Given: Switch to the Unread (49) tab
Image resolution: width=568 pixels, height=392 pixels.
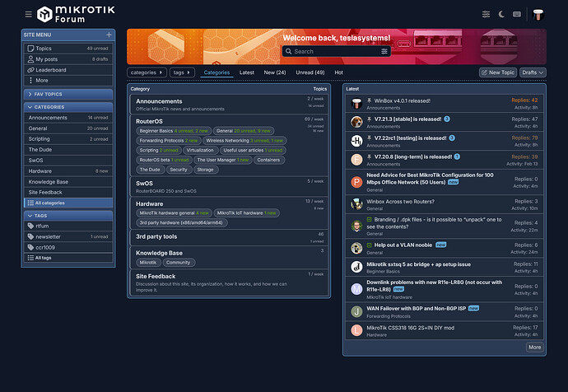Looking at the screenshot, I should tap(310, 72).
